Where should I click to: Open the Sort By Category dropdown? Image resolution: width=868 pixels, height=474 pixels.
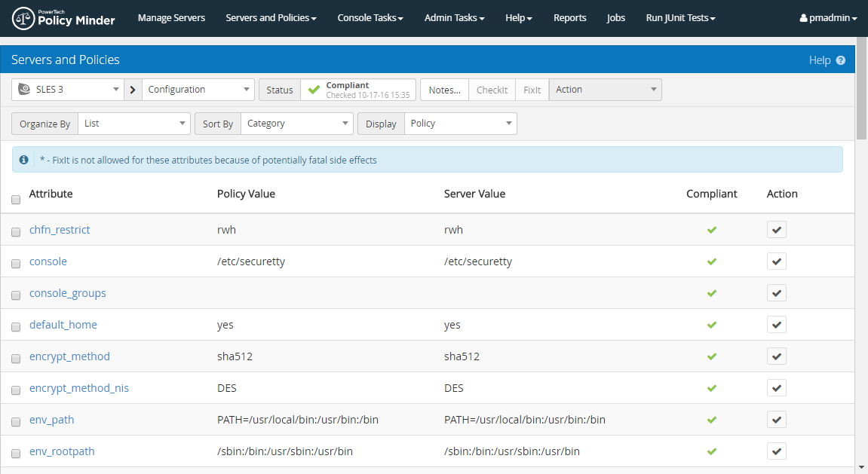(296, 124)
